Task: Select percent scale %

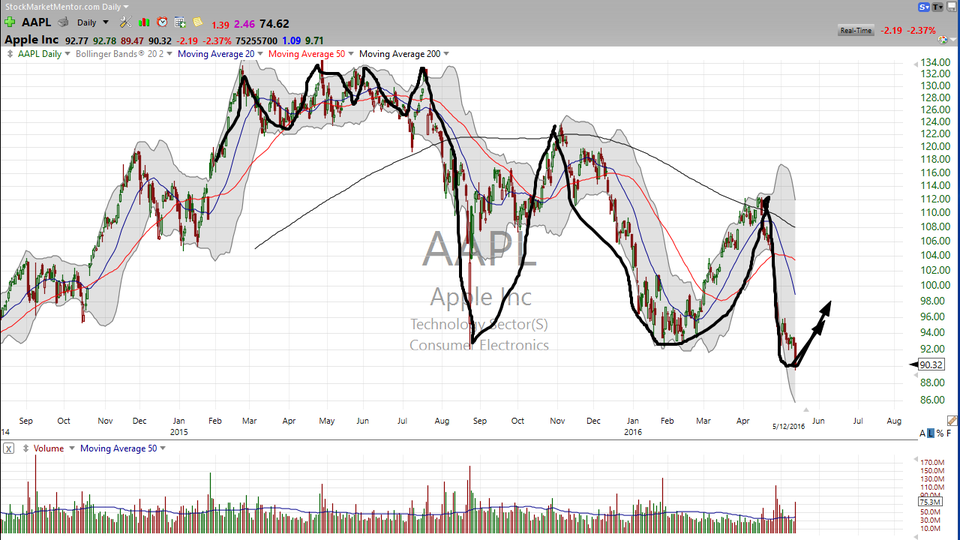Action: (940, 433)
